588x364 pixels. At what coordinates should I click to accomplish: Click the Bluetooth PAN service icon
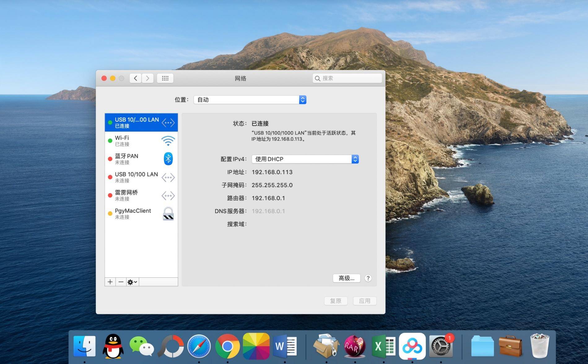pos(168,158)
